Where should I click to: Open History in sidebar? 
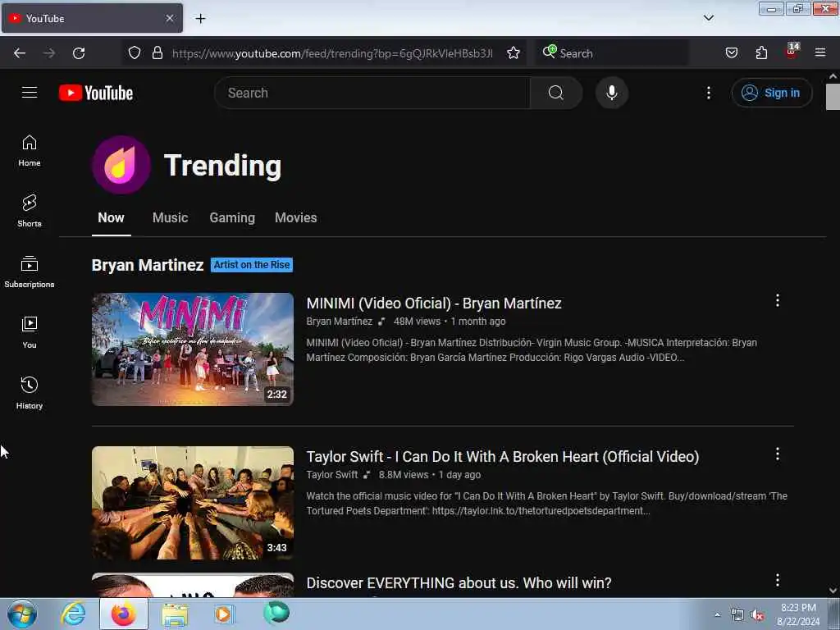coord(30,393)
